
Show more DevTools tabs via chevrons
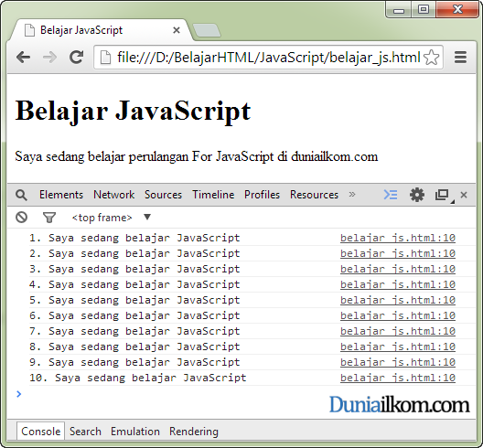click(352, 195)
